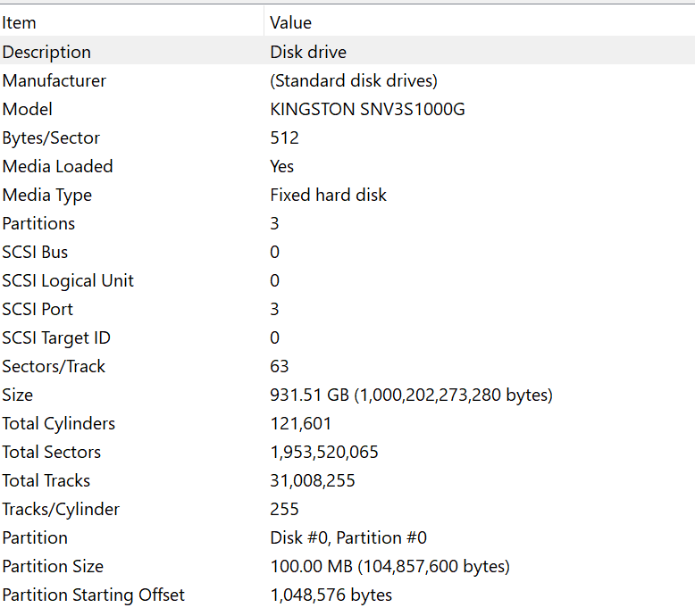Screen dimensions: 695x616
Task: Click the Media Type row
Action: (x=46, y=195)
